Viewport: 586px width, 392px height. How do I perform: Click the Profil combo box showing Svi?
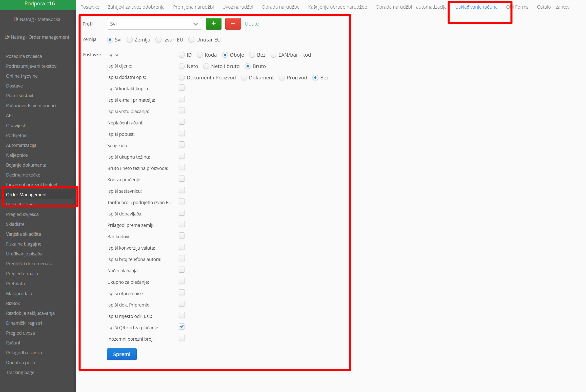(x=148, y=24)
